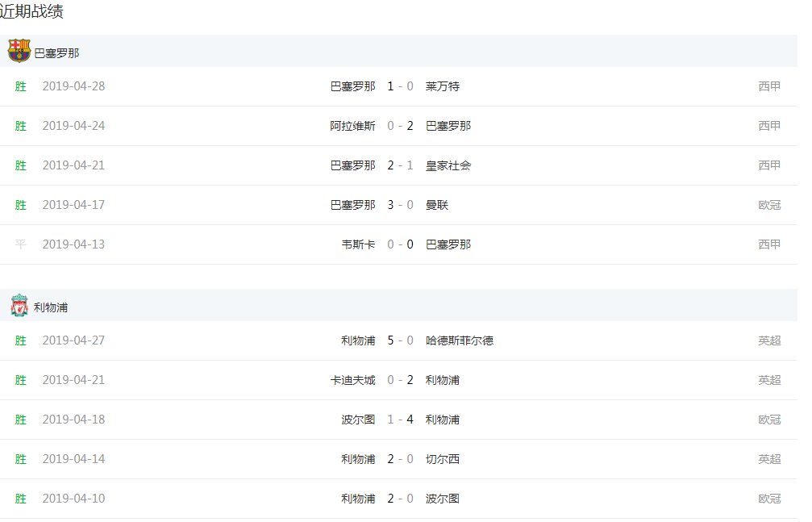Viewport: 812px width, 522px height.
Task: Click the Liverpool club crest icon
Action: pyautogui.click(x=19, y=306)
